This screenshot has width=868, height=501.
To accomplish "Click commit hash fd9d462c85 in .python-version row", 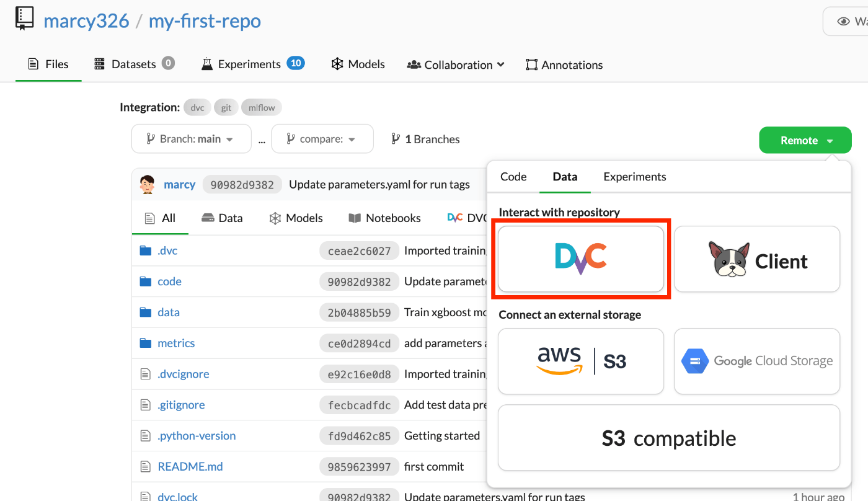I will click(359, 436).
